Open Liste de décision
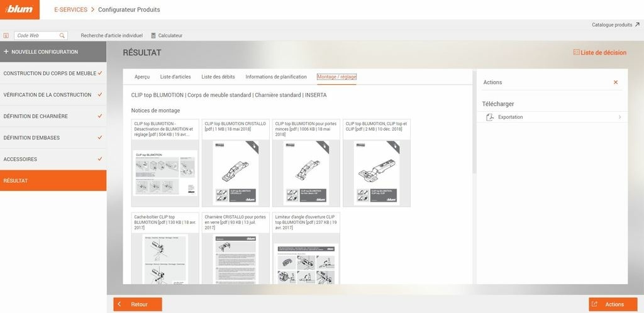The image size is (644, 313). 599,53
